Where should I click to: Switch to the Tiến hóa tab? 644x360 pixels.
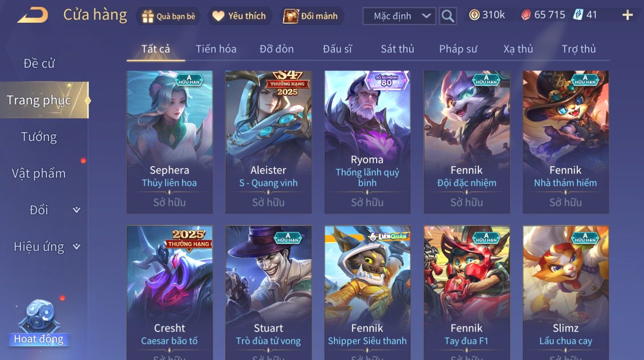click(x=216, y=49)
